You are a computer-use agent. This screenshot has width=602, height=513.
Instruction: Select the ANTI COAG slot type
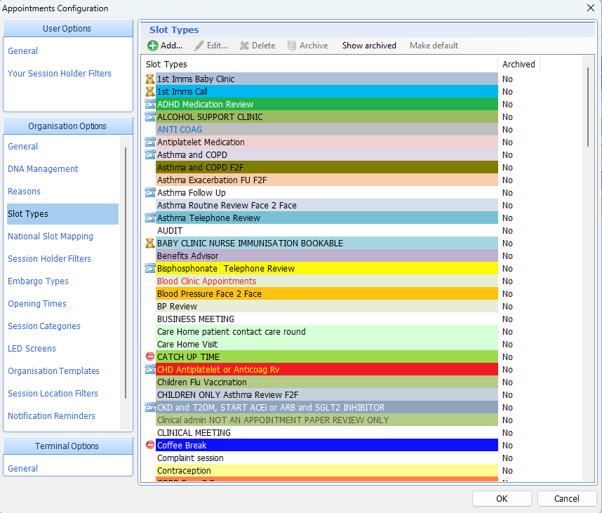tap(327, 130)
